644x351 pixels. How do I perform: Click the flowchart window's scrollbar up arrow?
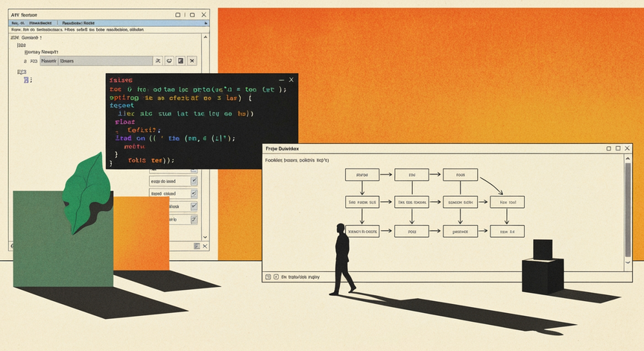628,158
